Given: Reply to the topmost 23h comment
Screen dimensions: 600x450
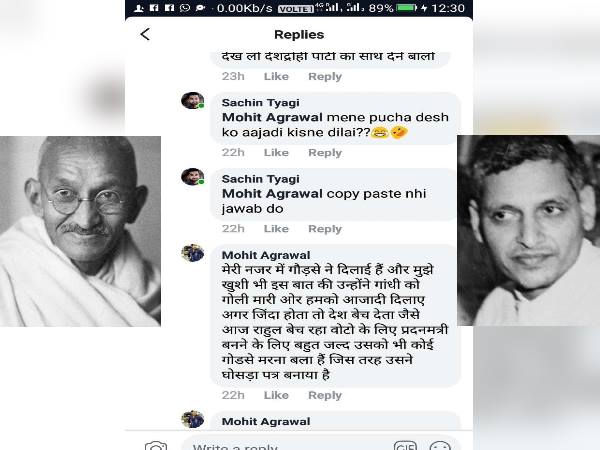Looking at the screenshot, I should [x=325, y=77].
